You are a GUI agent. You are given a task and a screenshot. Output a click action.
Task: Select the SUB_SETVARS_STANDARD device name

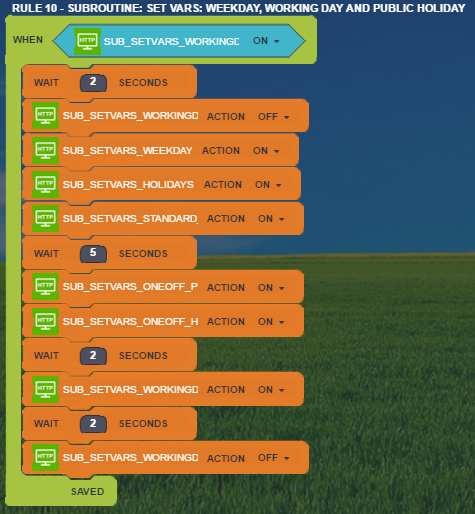click(130, 218)
